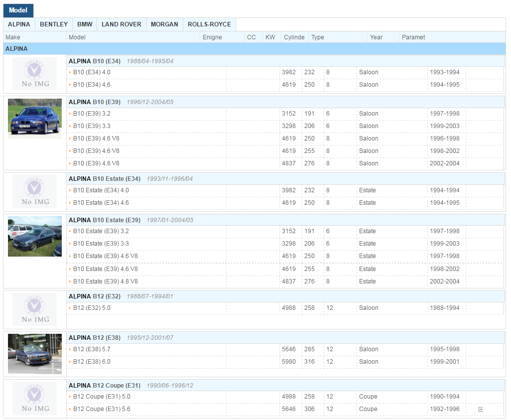511x420 pixels.
Task: Open model link B10 Estate (E39) 3.2
Action: click(x=101, y=231)
